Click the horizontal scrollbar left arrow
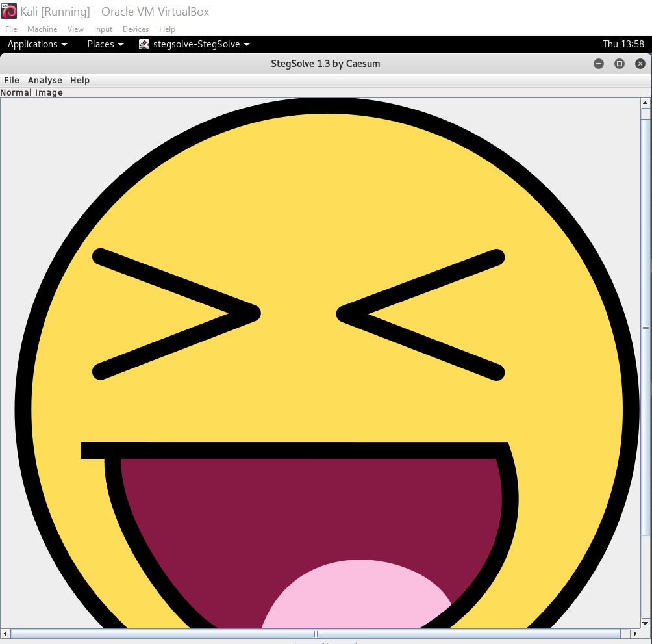652x644 pixels. coord(5,634)
